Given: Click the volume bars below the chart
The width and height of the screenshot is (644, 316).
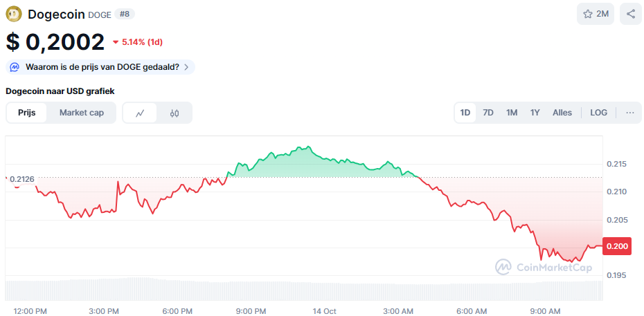Looking at the screenshot, I should [x=304, y=289].
